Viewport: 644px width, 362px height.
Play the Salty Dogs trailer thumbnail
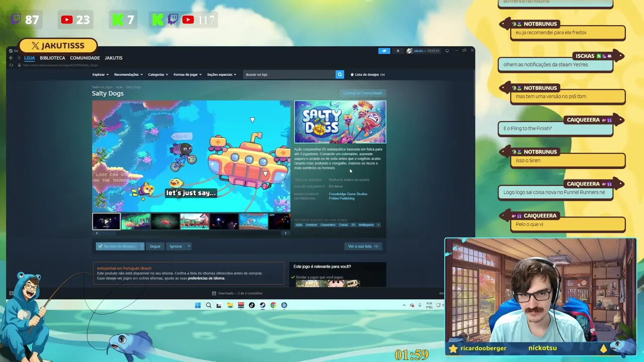point(106,221)
